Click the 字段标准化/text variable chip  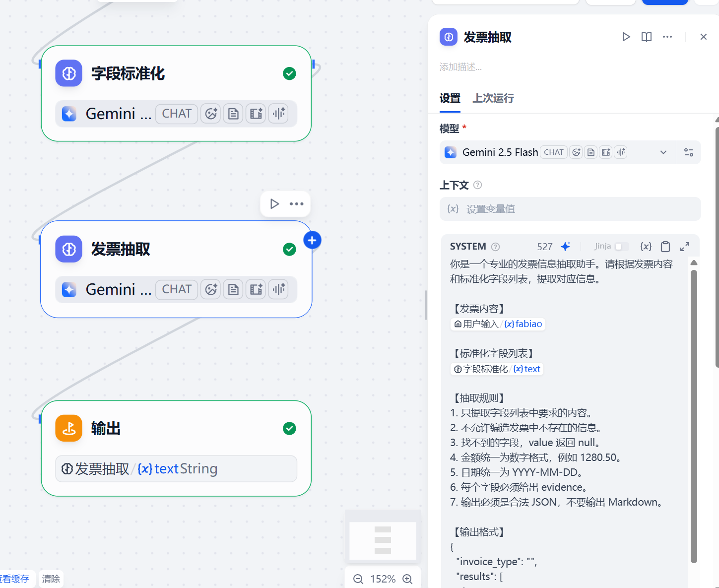coord(497,369)
